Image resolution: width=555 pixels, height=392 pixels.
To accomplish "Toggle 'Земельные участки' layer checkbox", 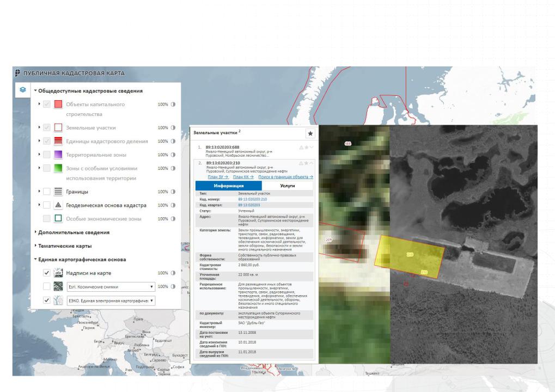I will [x=47, y=127].
